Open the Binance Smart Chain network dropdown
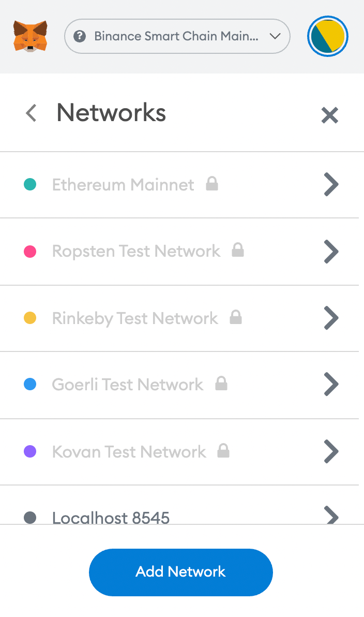 [177, 36]
